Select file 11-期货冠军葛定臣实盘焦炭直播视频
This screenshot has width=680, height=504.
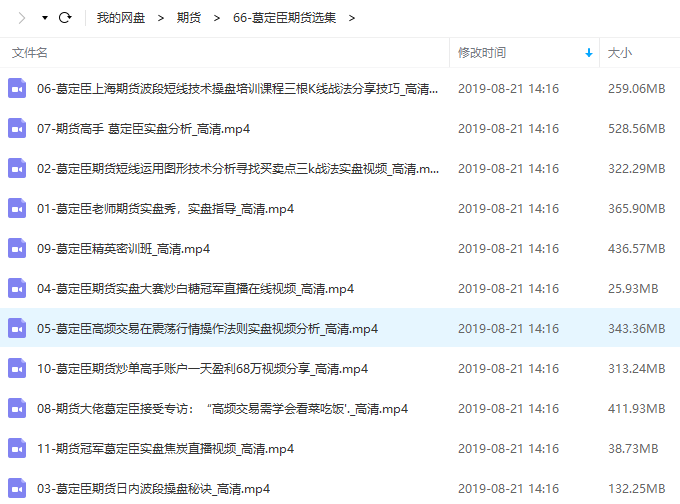pos(166,448)
